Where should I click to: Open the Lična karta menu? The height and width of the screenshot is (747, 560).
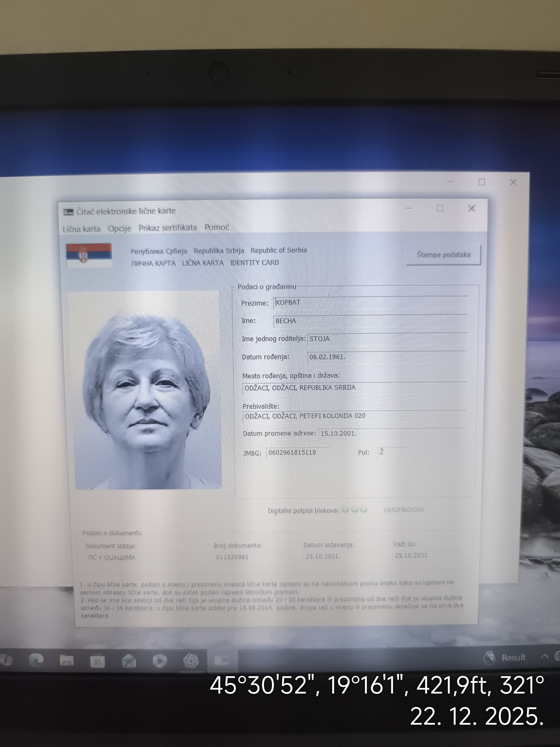point(81,229)
